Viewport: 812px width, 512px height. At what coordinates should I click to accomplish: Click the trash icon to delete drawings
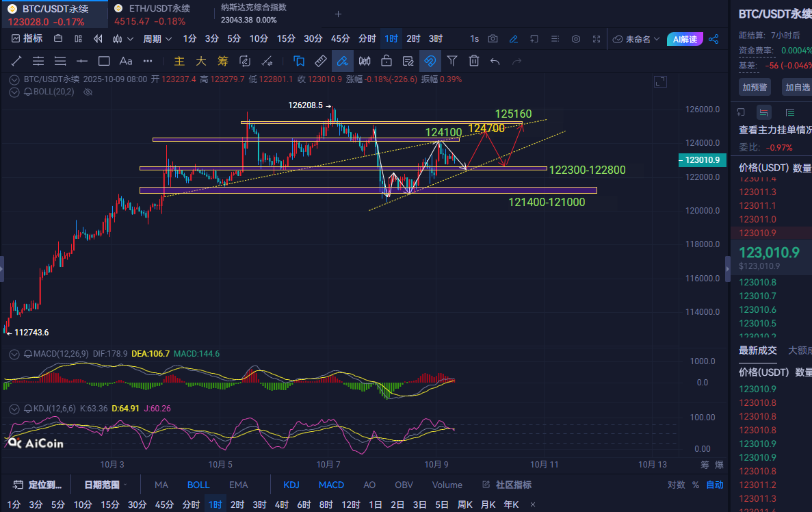tap(473, 61)
